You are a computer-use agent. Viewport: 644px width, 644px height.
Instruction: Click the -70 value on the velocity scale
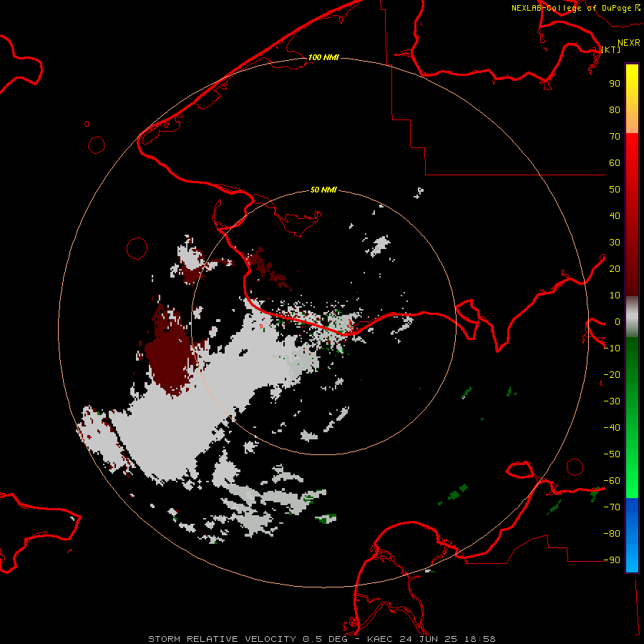coord(612,507)
